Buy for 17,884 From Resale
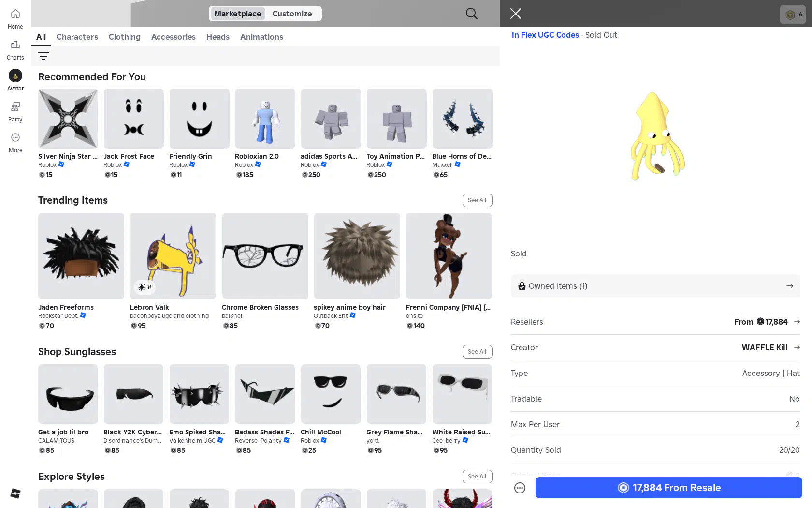 668,488
